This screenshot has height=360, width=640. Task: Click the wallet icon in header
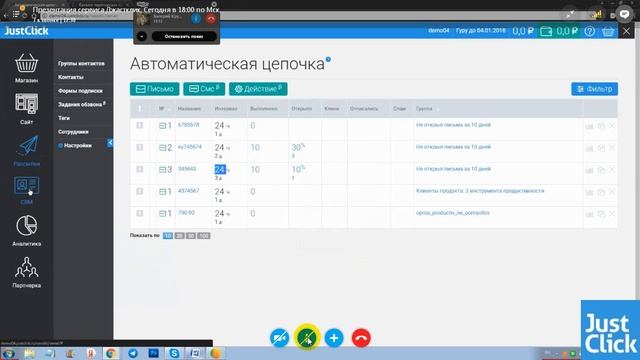coord(546,31)
